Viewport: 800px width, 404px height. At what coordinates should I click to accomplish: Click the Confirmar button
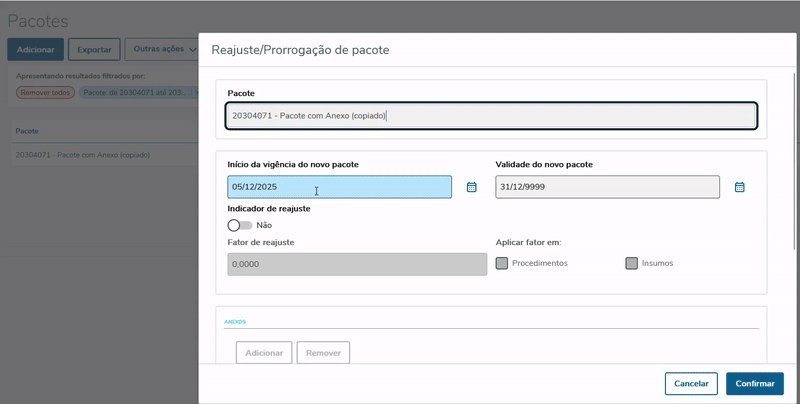click(754, 383)
